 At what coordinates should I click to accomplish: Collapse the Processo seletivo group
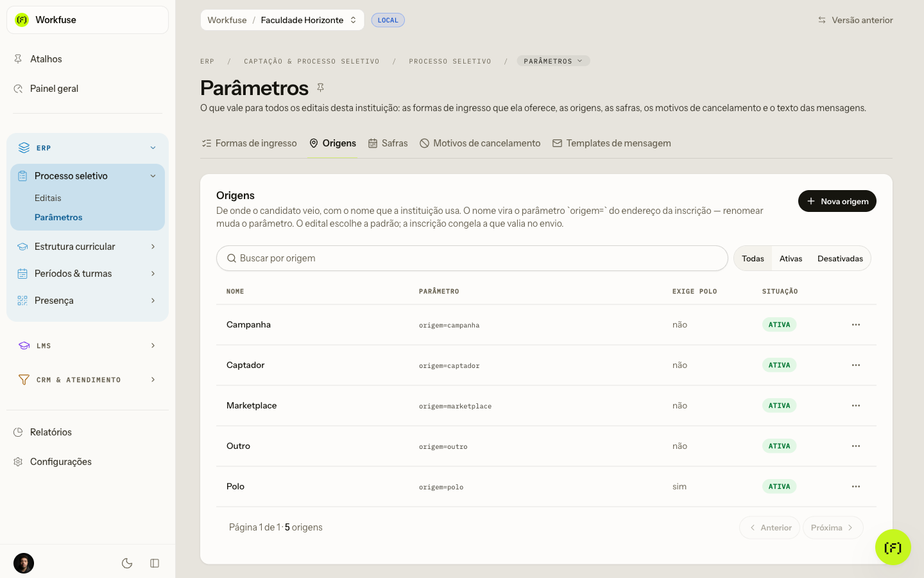tap(87, 176)
